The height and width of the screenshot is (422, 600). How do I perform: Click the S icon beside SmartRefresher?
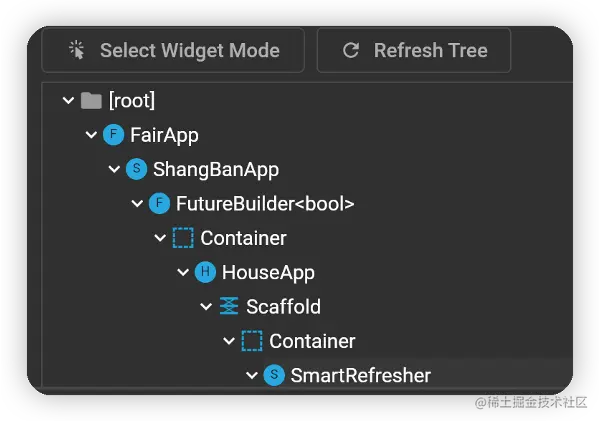[274, 376]
